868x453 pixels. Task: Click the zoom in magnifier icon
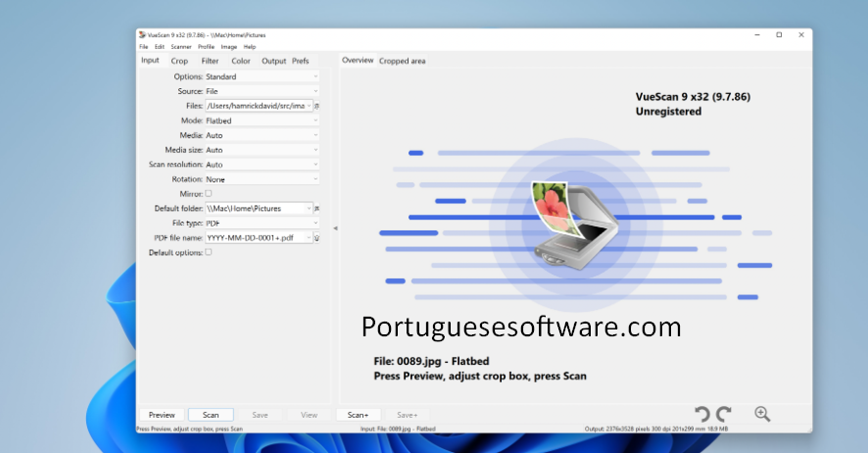pos(762,414)
